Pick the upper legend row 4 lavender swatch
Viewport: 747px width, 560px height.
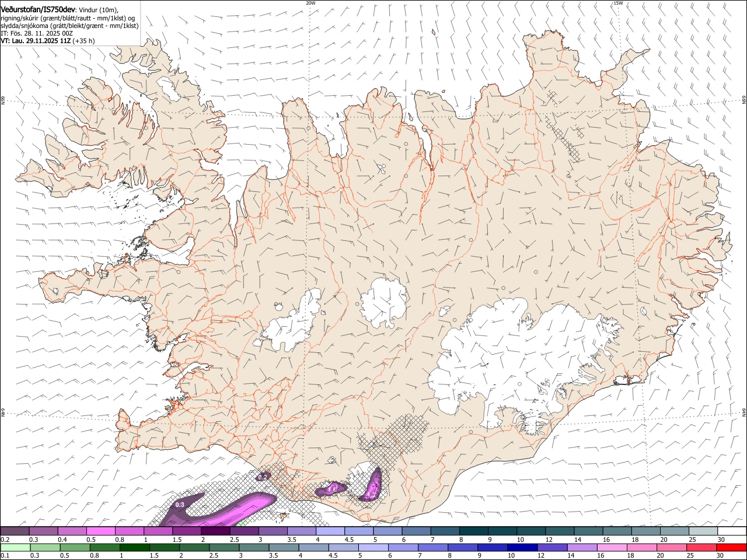point(330,531)
